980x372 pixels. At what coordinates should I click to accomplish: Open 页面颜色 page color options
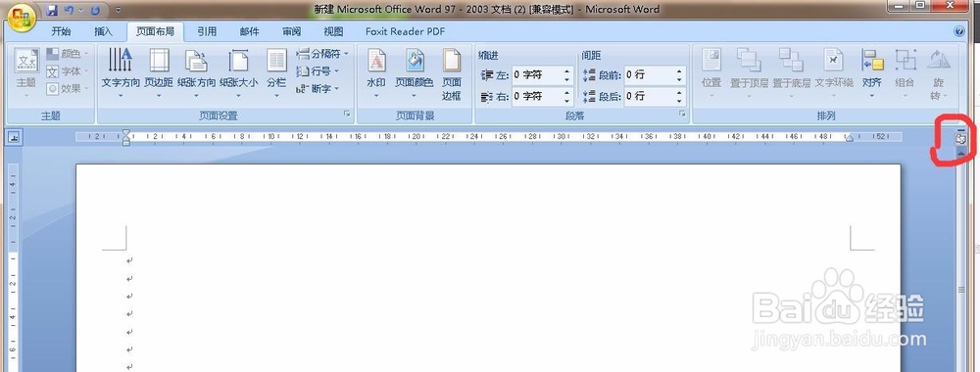[x=415, y=73]
